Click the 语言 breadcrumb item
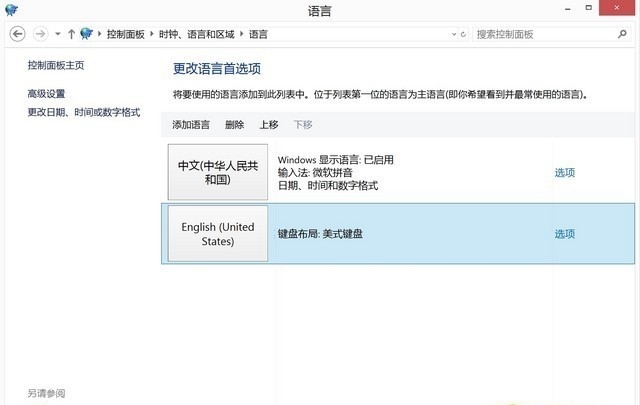Viewport: 640px width, 405px height. pyautogui.click(x=258, y=34)
